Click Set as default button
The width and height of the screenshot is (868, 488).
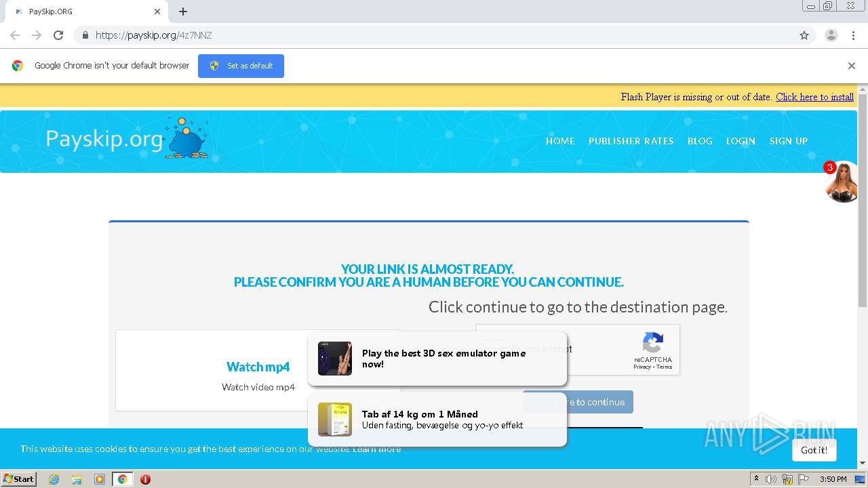[241, 66]
